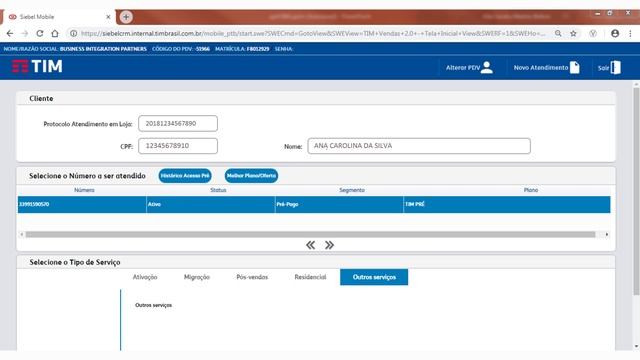The width and height of the screenshot is (640, 360).
Task: Switch to the Migração tab
Action: point(197,277)
